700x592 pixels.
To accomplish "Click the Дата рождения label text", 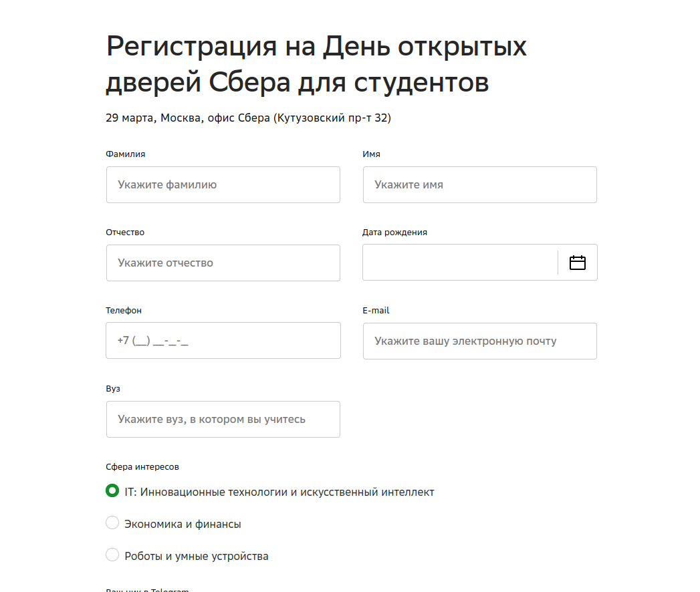I will 394,233.
